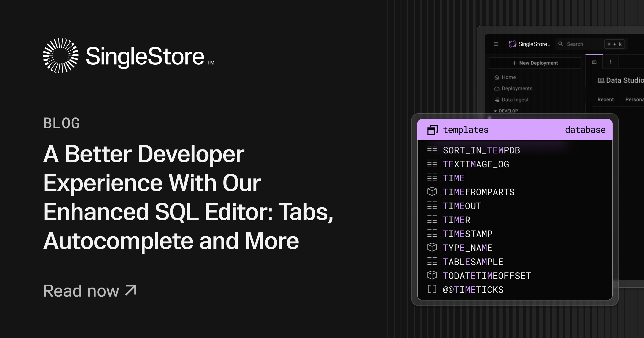Open the three-dot more options menu
Viewport: 644px width, 338px height.
tap(611, 62)
